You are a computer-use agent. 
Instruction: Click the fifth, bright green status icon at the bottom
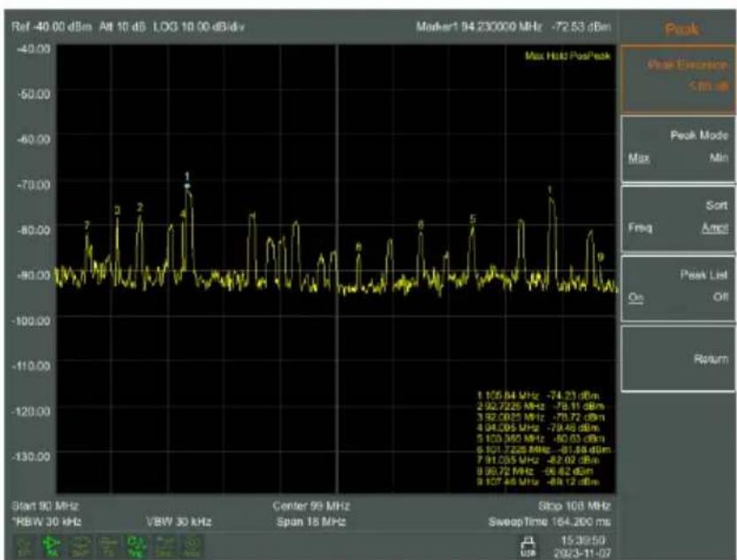pyautogui.click(x=137, y=547)
